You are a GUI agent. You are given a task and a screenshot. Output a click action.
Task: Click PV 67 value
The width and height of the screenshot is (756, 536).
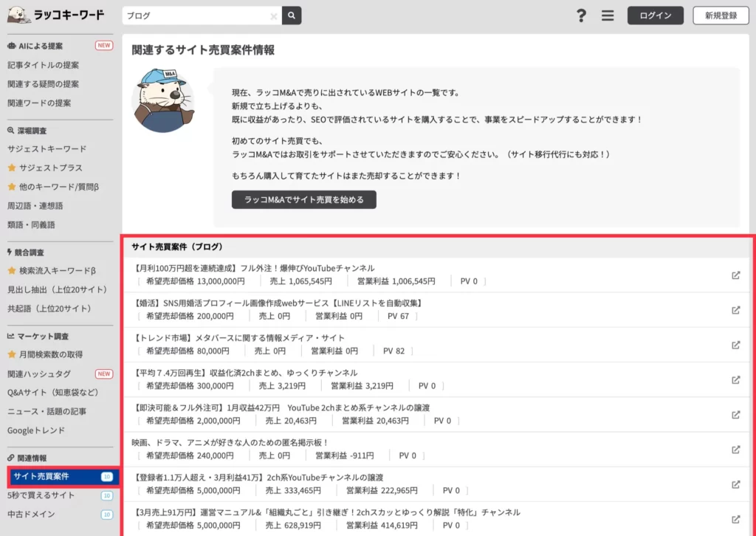398,316
